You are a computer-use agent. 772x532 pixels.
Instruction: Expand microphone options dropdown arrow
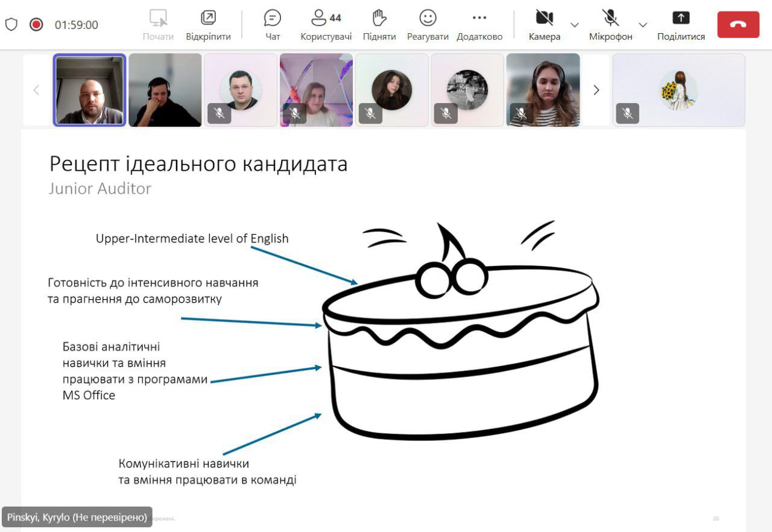pyautogui.click(x=643, y=25)
